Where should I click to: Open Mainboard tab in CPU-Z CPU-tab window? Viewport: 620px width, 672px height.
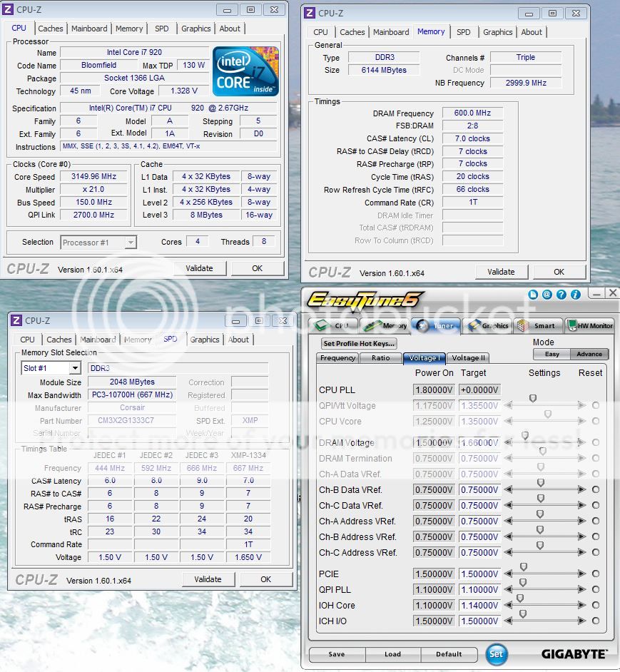click(x=89, y=29)
